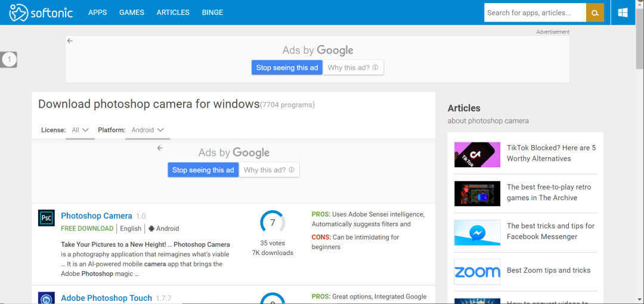
Task: Click the Facebook Messenger article thumbnail
Action: click(x=477, y=232)
